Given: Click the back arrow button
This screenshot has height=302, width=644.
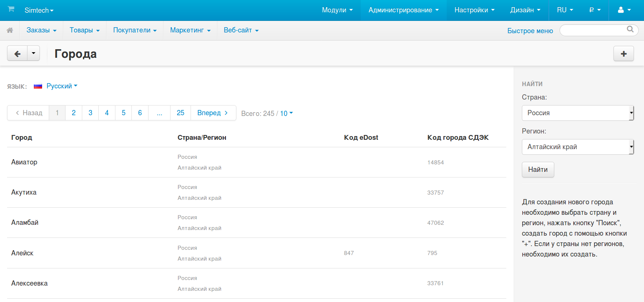Looking at the screenshot, I should click(17, 54).
